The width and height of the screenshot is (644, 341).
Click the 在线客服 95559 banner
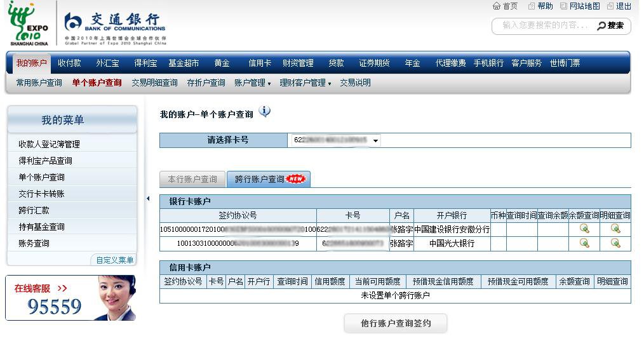[x=70, y=298]
